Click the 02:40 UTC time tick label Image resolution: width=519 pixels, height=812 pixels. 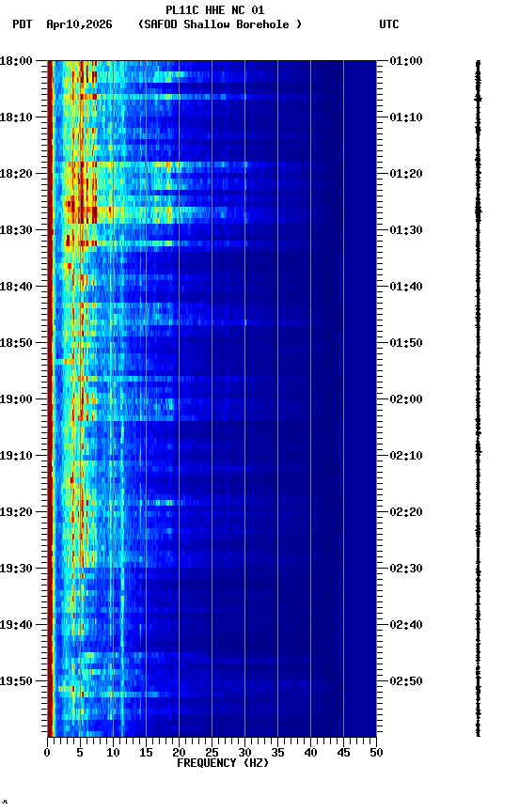click(x=406, y=625)
